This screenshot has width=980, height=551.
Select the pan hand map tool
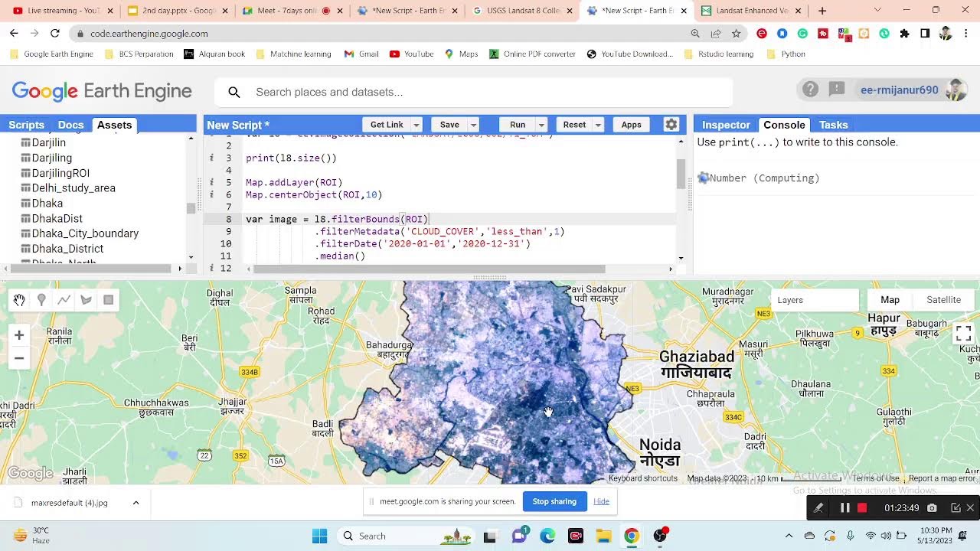coord(19,300)
